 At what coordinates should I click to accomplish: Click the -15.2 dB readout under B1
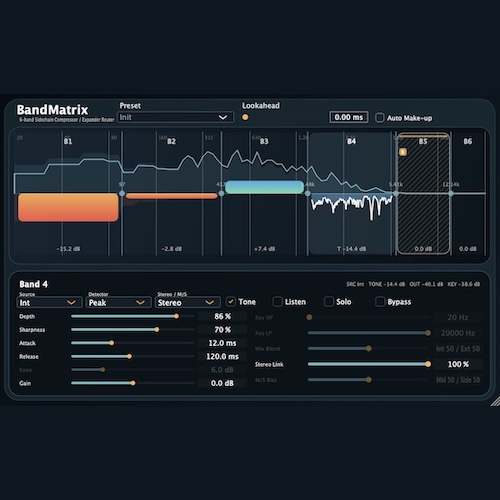coord(68,249)
